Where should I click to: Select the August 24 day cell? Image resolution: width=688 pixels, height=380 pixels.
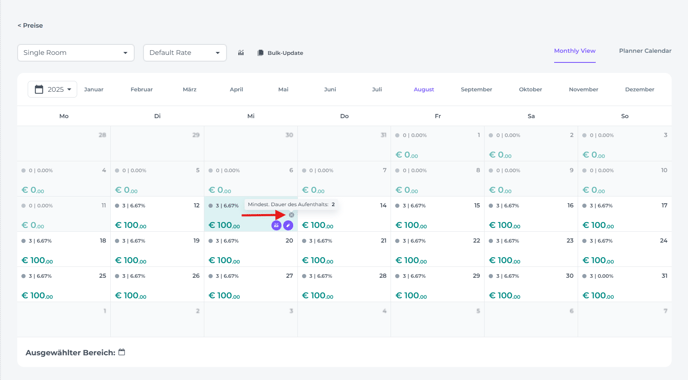pyautogui.click(x=625, y=250)
